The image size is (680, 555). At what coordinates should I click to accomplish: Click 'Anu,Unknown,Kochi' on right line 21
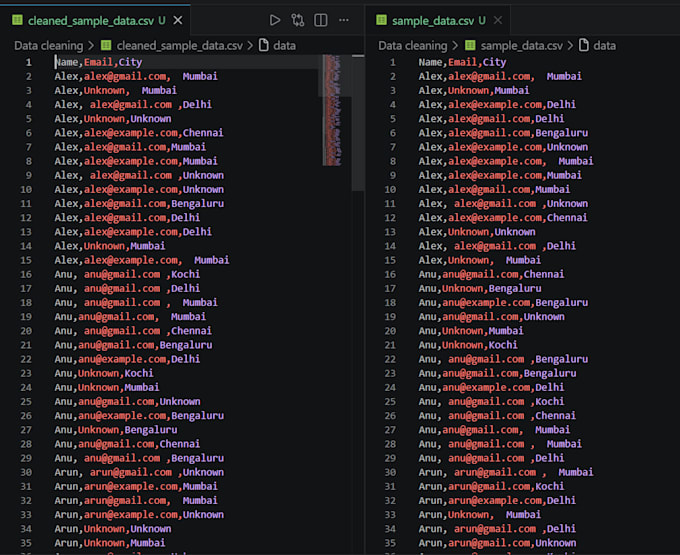[x=468, y=345]
